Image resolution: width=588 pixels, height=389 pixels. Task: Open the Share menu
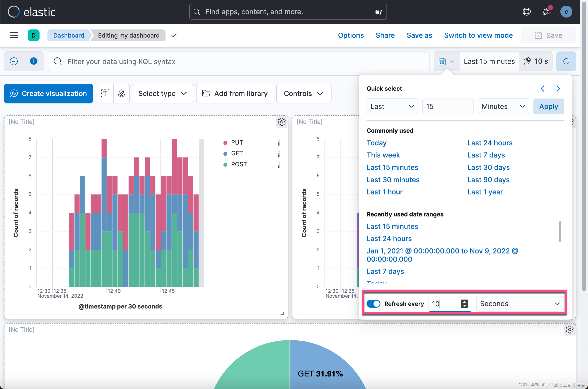click(385, 35)
